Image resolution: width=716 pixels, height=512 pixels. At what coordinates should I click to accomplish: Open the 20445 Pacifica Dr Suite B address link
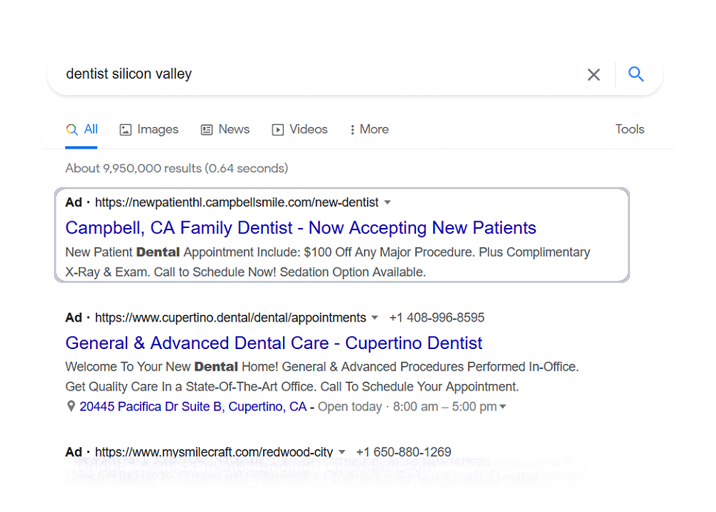tap(193, 406)
